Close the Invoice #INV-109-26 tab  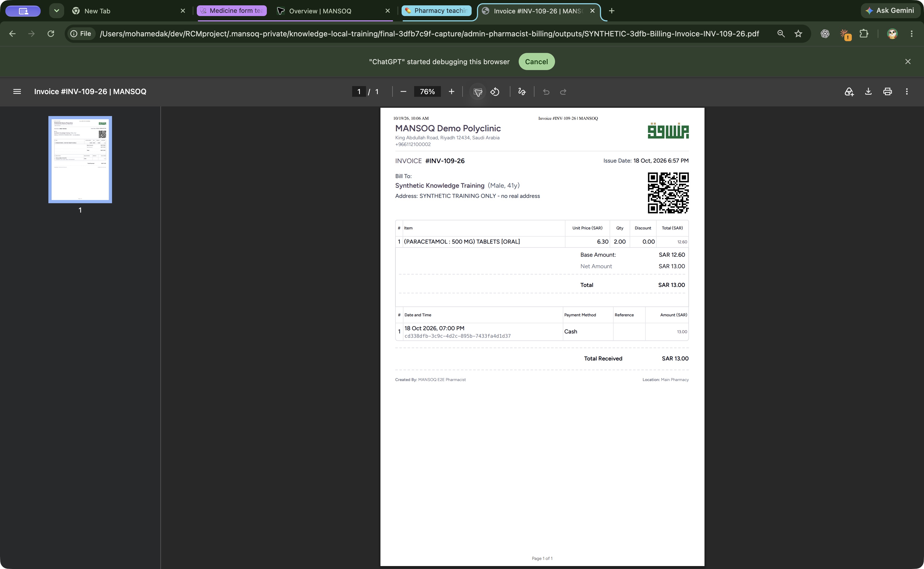point(592,11)
